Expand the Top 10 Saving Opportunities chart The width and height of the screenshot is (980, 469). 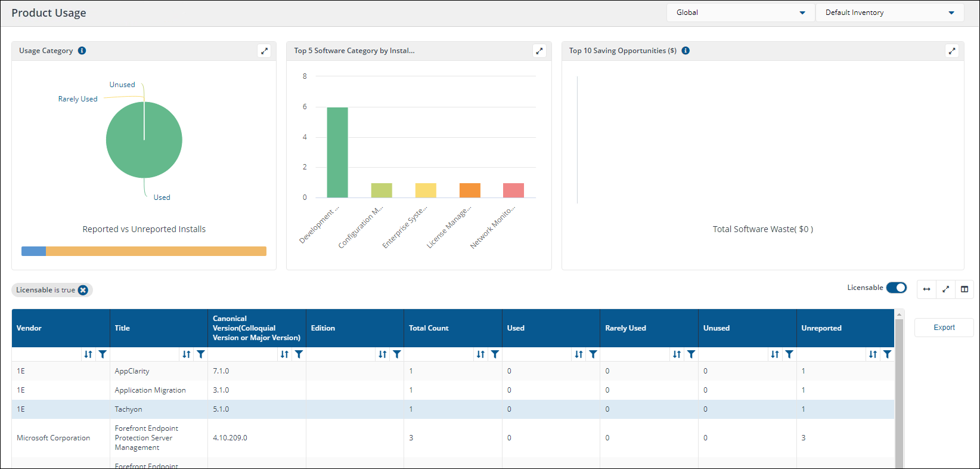click(952, 51)
